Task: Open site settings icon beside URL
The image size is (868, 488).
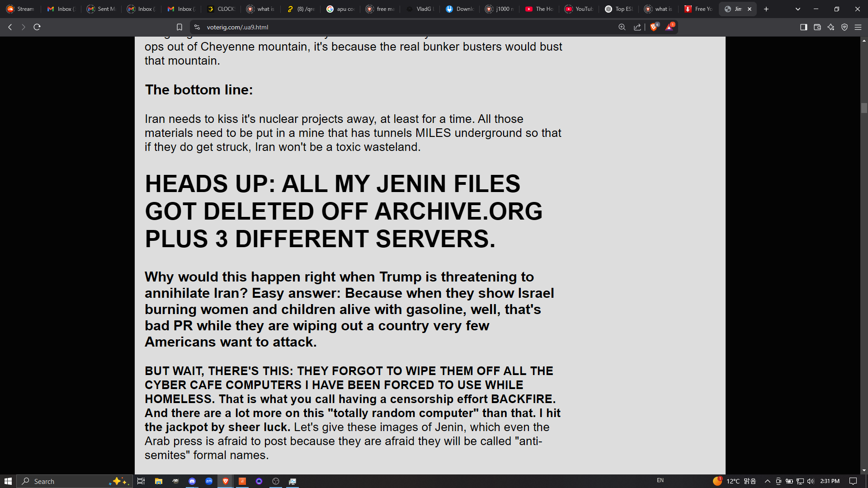Action: click(197, 27)
